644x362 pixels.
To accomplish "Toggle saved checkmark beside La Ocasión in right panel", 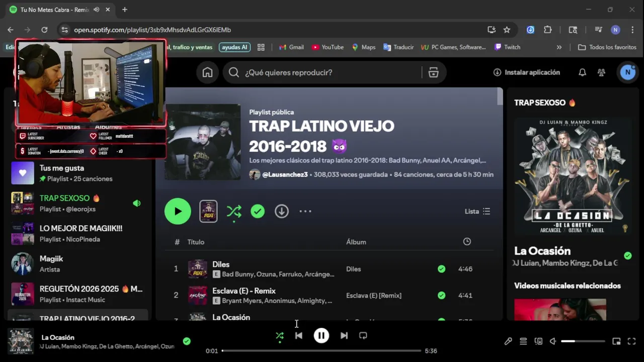I will (x=628, y=256).
